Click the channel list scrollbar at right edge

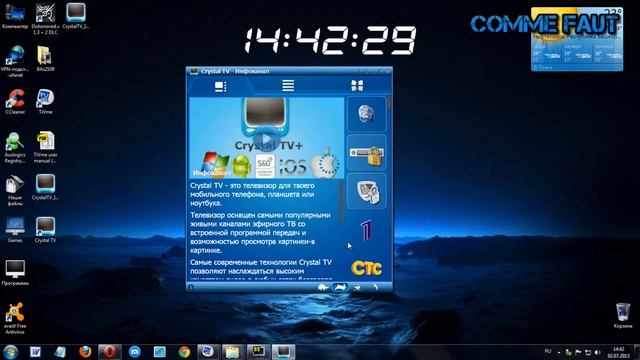coord(389,104)
